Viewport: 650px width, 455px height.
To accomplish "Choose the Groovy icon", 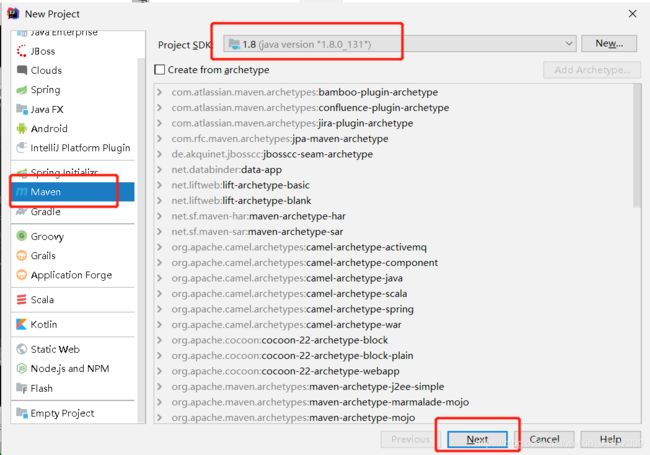I will (x=22, y=236).
